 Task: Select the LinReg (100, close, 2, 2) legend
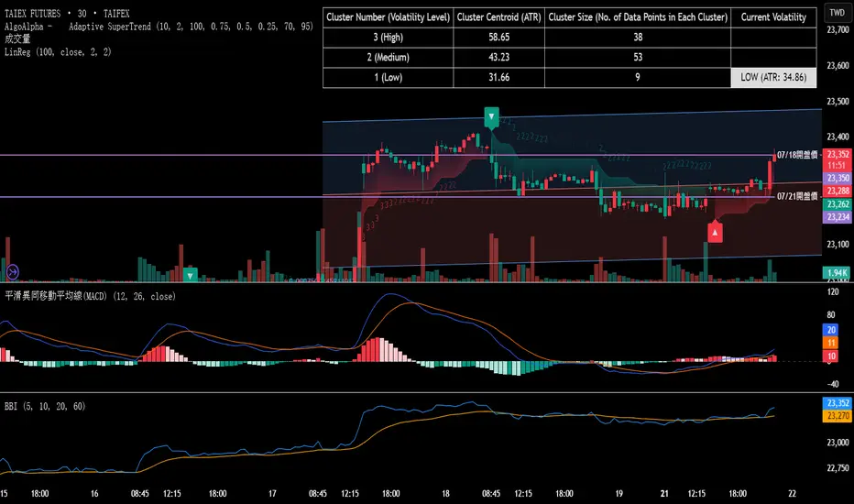[58, 51]
